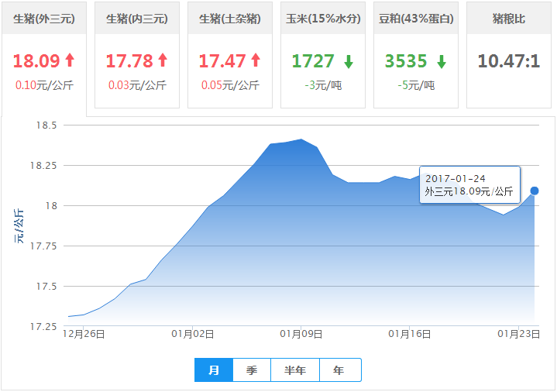Click the 12月26日 x-axis label

(84, 334)
